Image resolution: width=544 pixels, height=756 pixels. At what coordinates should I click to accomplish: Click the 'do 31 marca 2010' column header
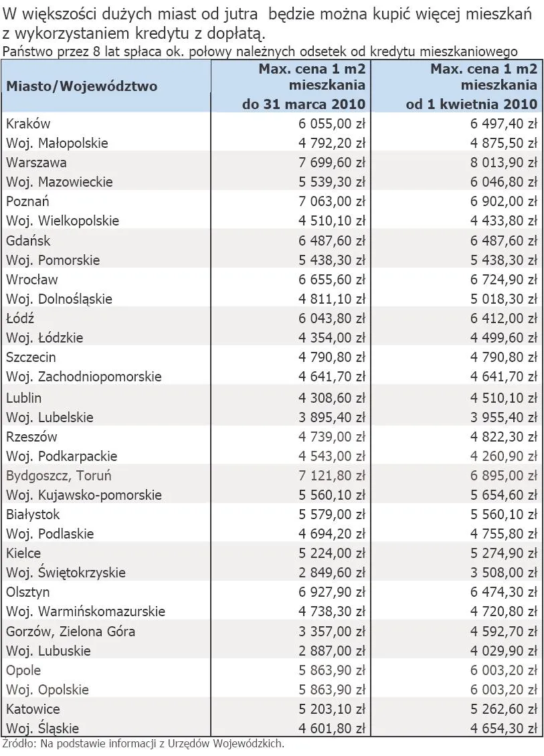point(303,104)
